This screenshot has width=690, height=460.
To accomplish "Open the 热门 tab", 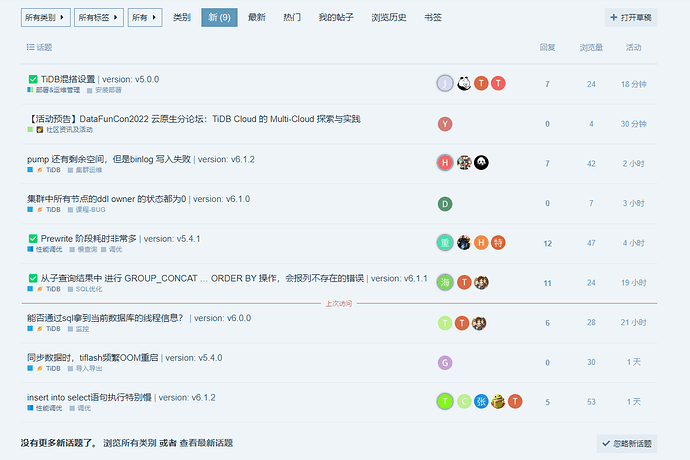I will point(292,18).
